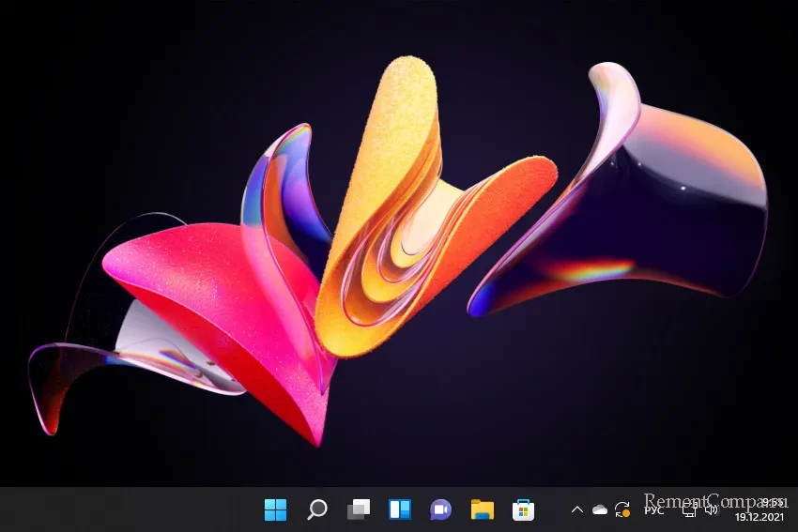Click the Windows Update restart tray icon

click(x=622, y=509)
